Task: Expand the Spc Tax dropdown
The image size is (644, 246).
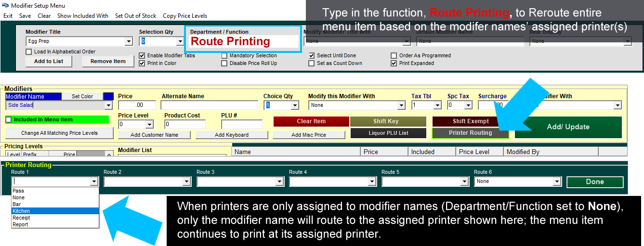Action: (x=468, y=105)
